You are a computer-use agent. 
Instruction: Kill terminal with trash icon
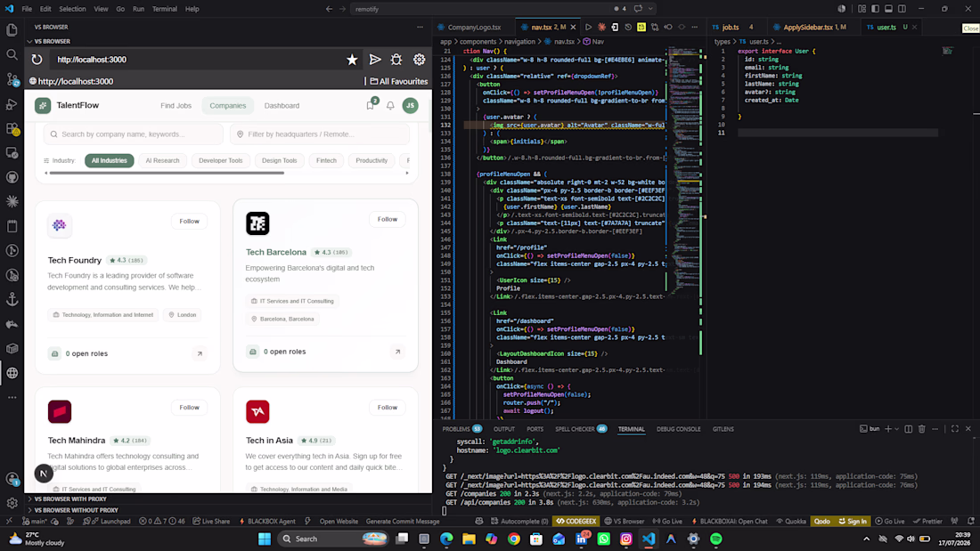pyautogui.click(x=922, y=429)
